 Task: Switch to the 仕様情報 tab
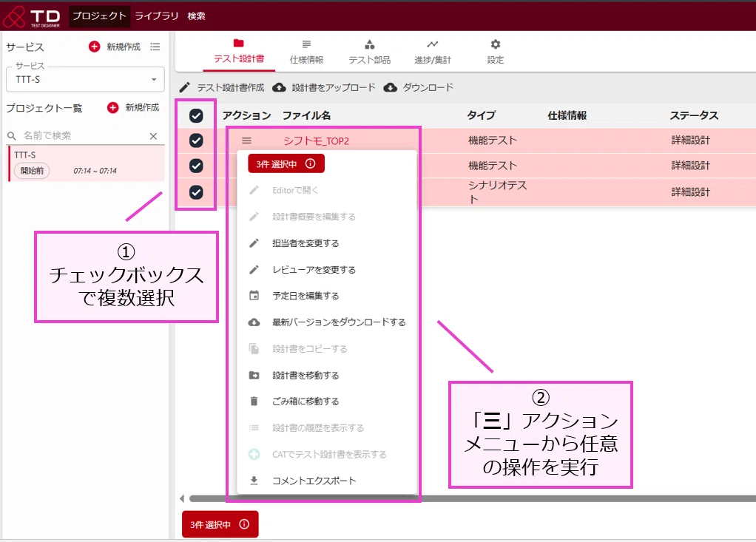[x=306, y=52]
